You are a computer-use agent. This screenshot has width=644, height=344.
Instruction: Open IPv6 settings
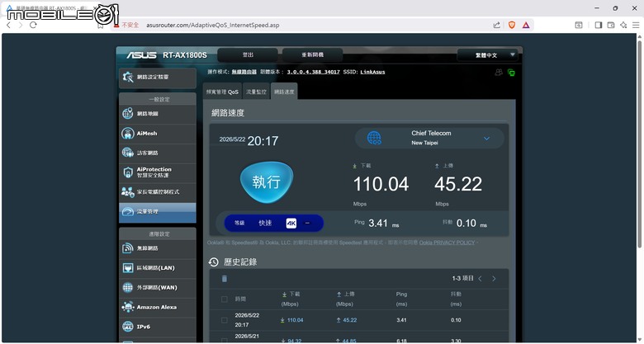[x=158, y=327]
